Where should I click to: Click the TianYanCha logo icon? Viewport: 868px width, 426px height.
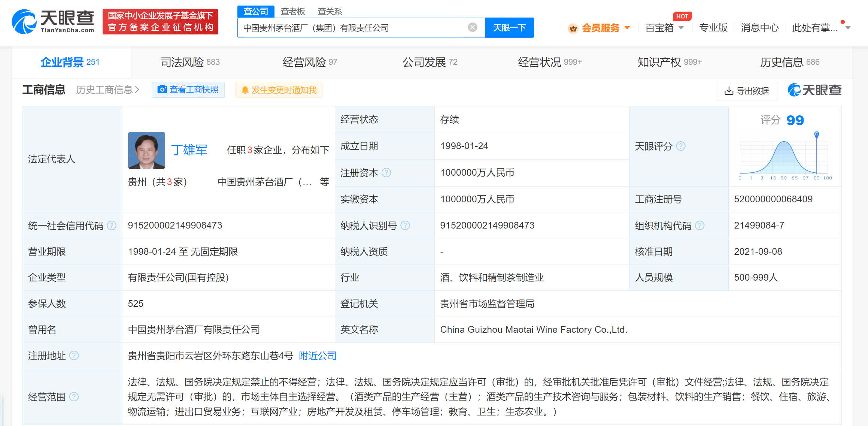24,22
